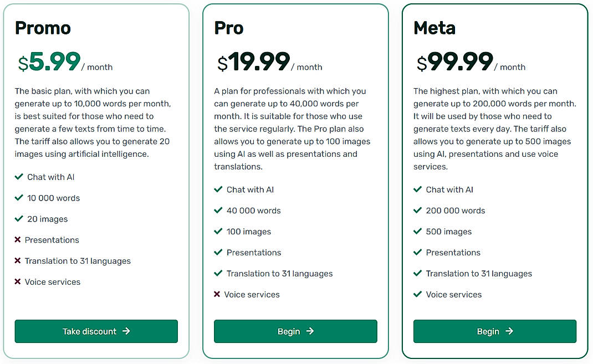This screenshot has height=364, width=593.
Task: Click Begin on the Pro plan
Action: (295, 331)
